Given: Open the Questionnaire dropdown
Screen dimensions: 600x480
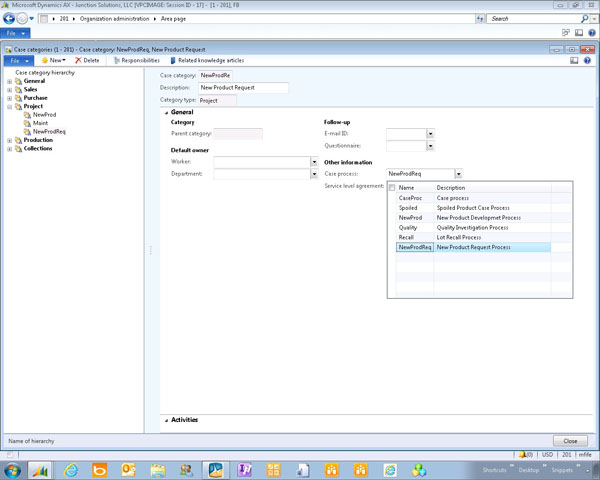Looking at the screenshot, I should (430, 146).
